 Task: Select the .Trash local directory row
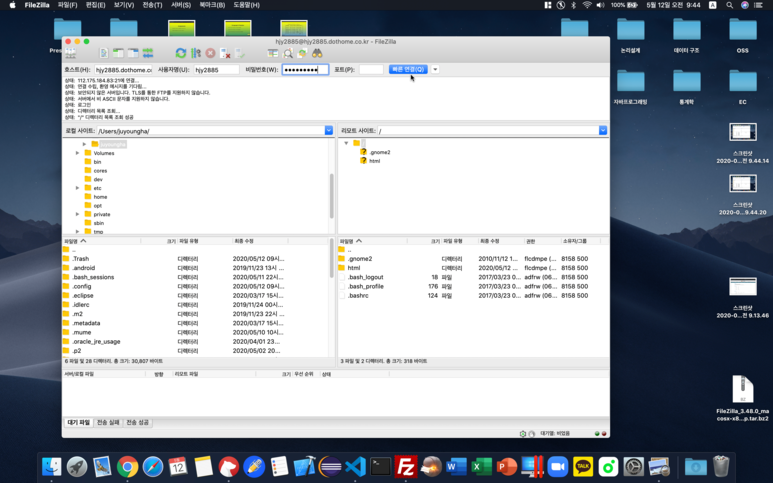click(195, 259)
